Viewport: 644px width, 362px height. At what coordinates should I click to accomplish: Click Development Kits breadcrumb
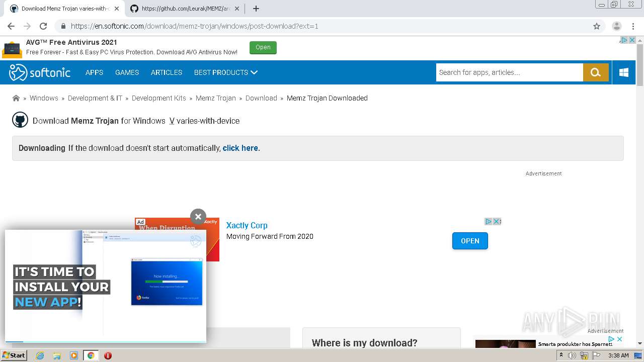[x=159, y=98]
